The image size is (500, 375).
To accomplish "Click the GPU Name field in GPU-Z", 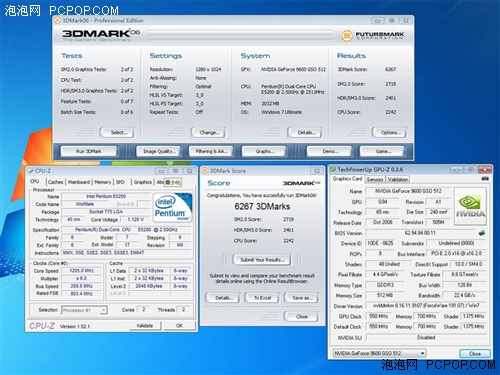I will click(x=408, y=191).
